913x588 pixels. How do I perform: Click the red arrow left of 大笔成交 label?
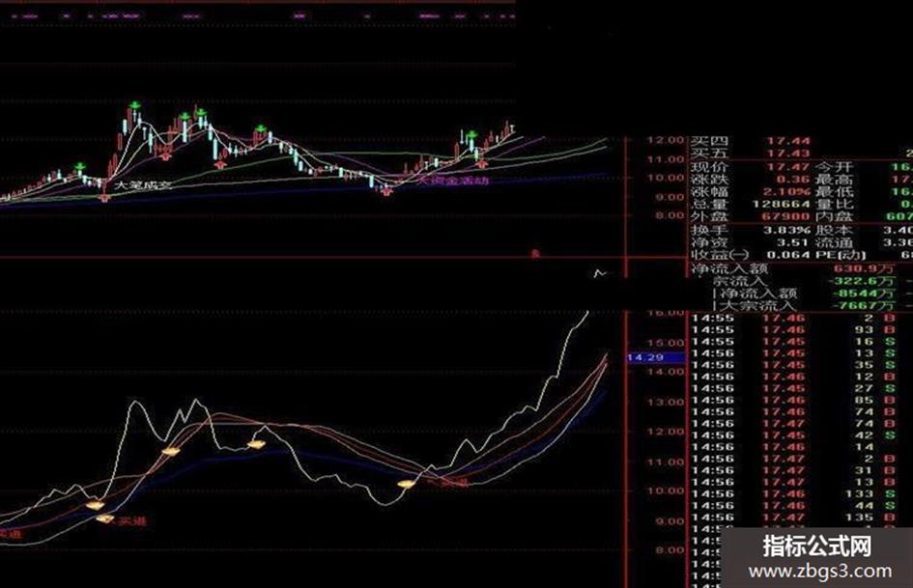point(104,198)
